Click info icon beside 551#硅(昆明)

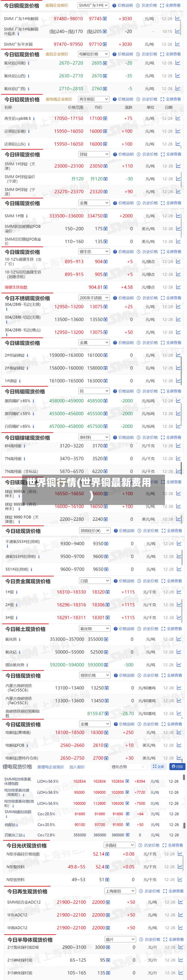coord(31,569)
